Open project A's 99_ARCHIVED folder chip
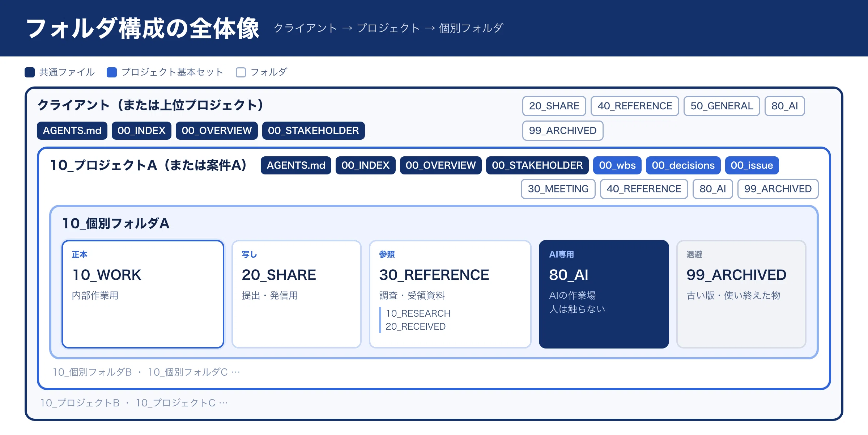This screenshot has height=435, width=868. coord(778,189)
